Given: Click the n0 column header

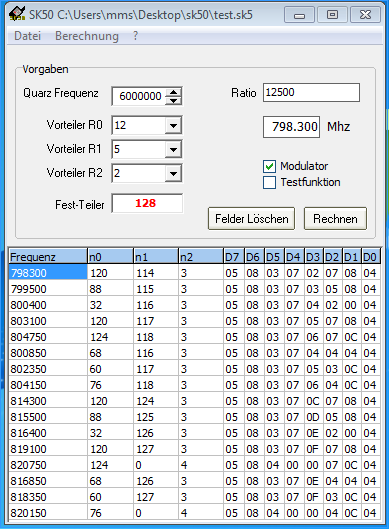Looking at the screenshot, I should click(x=110, y=257).
